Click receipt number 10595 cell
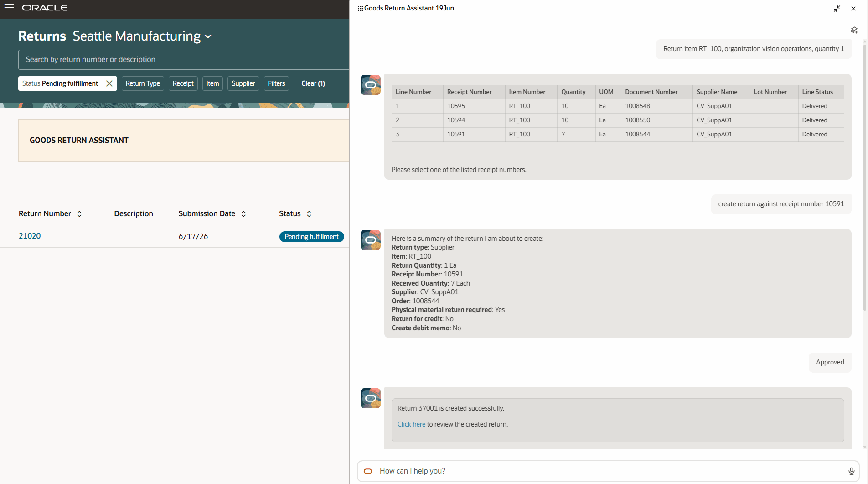The height and width of the screenshot is (484, 868). (x=474, y=106)
